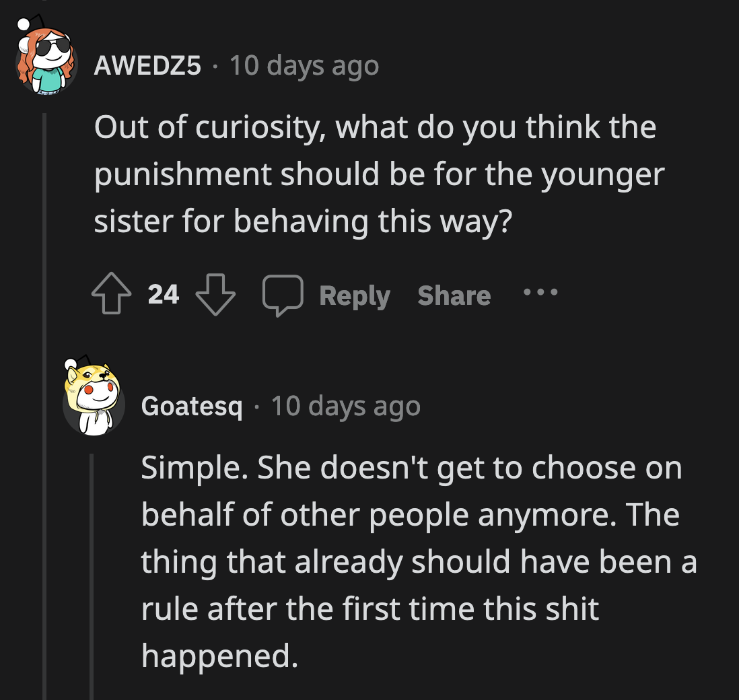Reply to AWEDZ5's comment
Viewport: 739px width, 700px height.
[354, 294]
